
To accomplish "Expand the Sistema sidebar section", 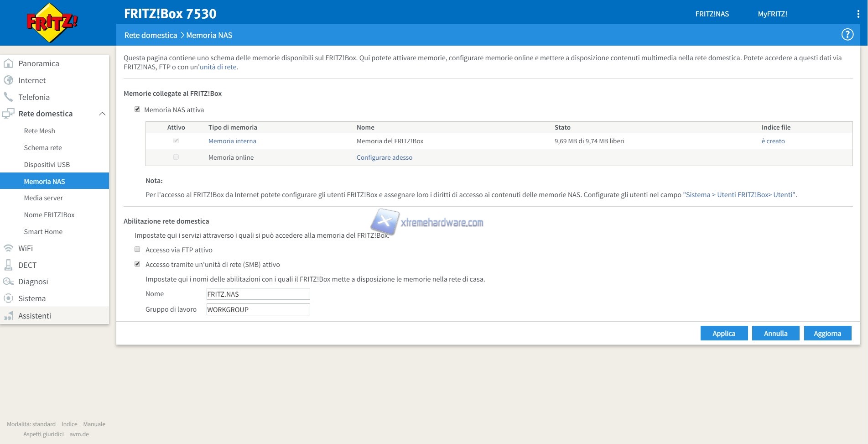I will point(32,298).
